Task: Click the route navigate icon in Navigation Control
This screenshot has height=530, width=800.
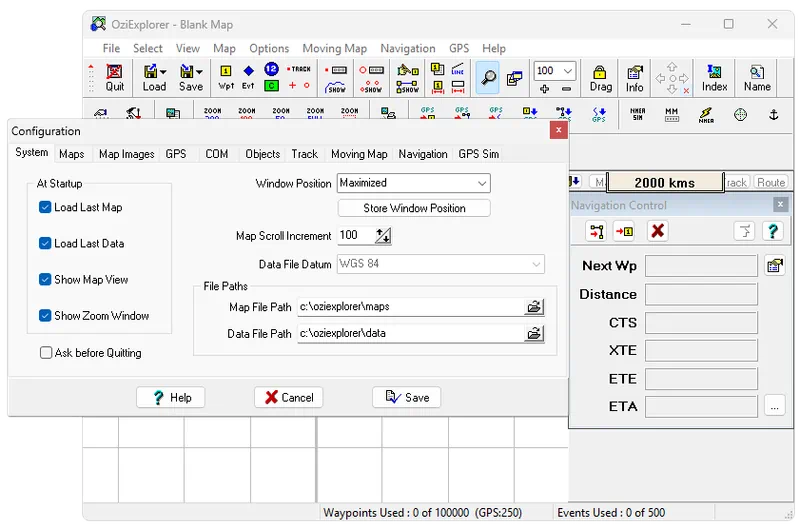Action: click(596, 231)
